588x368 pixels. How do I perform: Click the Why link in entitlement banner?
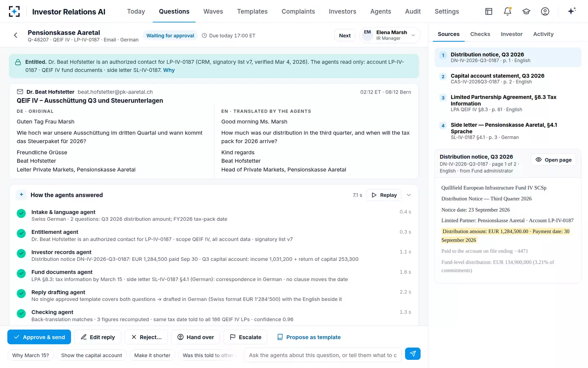click(x=169, y=70)
